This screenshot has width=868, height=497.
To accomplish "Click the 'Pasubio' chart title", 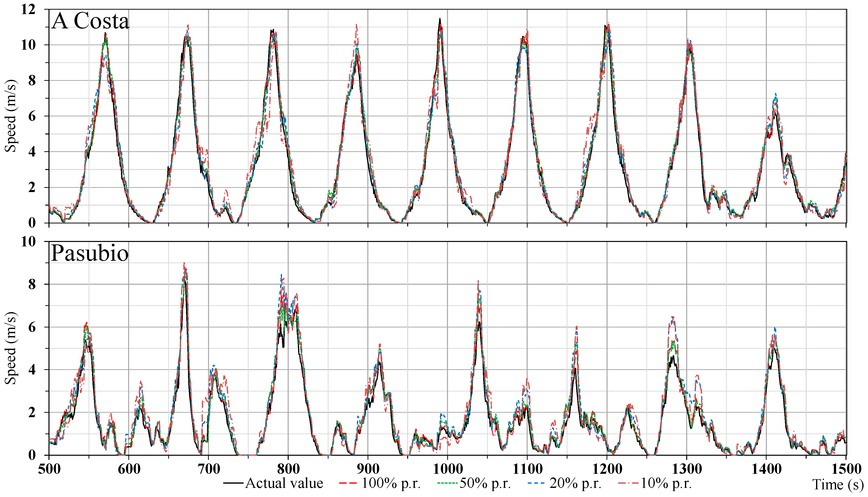I will tap(90, 253).
